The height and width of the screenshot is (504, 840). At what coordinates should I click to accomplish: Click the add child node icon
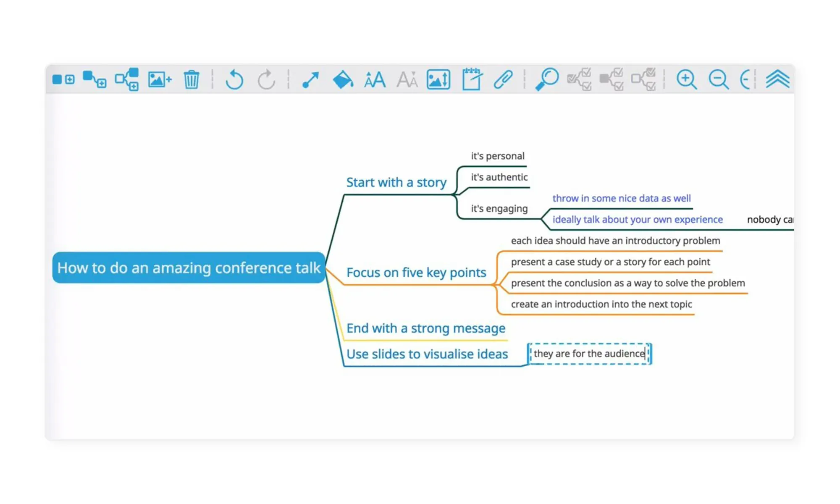tap(94, 79)
